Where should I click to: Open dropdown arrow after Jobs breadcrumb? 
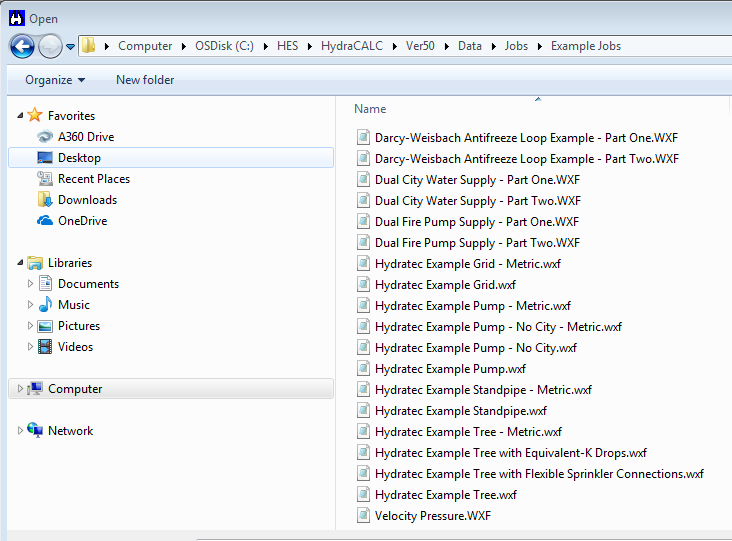[540, 46]
